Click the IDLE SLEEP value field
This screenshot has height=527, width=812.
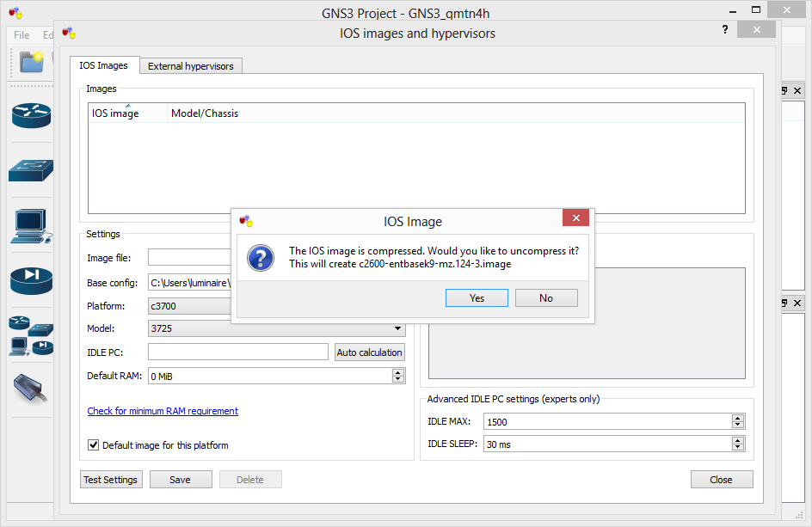(608, 444)
